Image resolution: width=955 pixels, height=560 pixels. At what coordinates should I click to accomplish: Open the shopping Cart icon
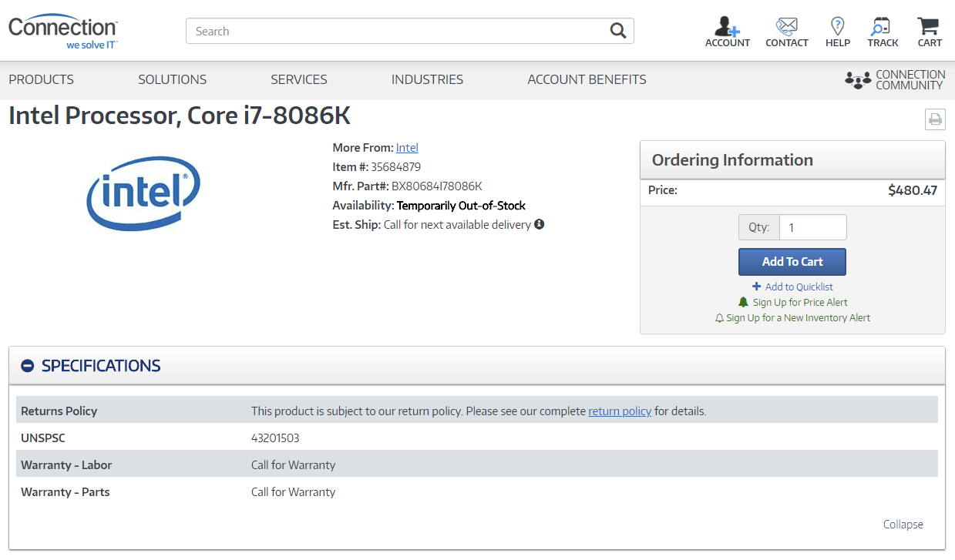click(x=928, y=26)
